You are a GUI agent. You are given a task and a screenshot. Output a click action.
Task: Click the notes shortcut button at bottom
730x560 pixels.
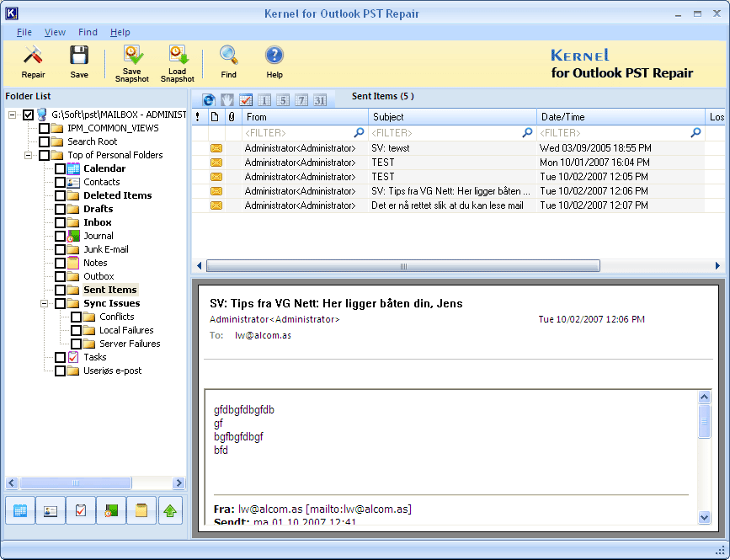141,510
